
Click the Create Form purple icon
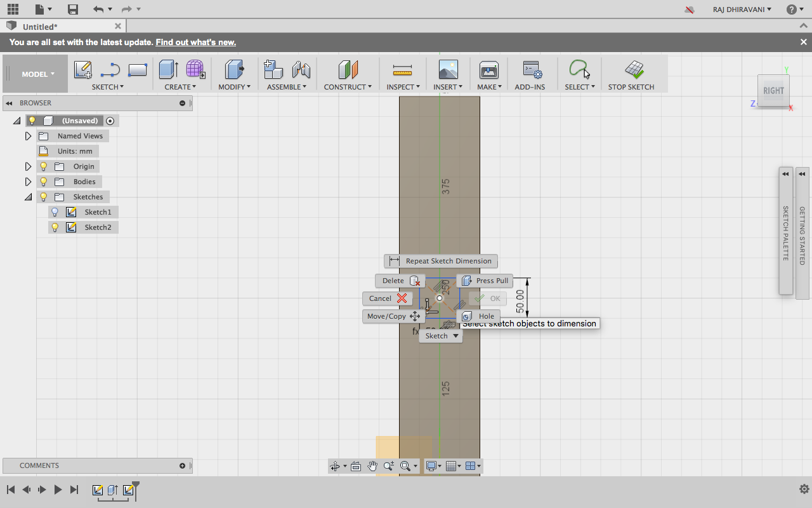pyautogui.click(x=195, y=69)
